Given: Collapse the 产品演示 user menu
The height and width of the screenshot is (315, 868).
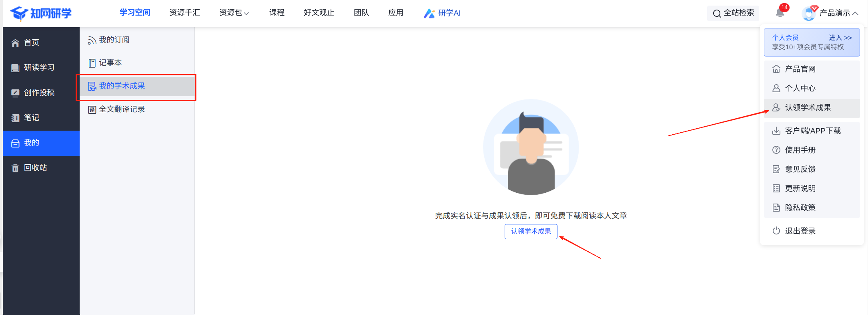Looking at the screenshot, I should click(839, 13).
